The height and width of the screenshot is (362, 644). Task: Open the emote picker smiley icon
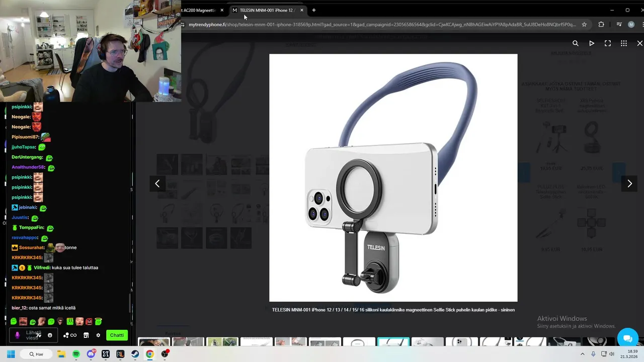pos(50,335)
